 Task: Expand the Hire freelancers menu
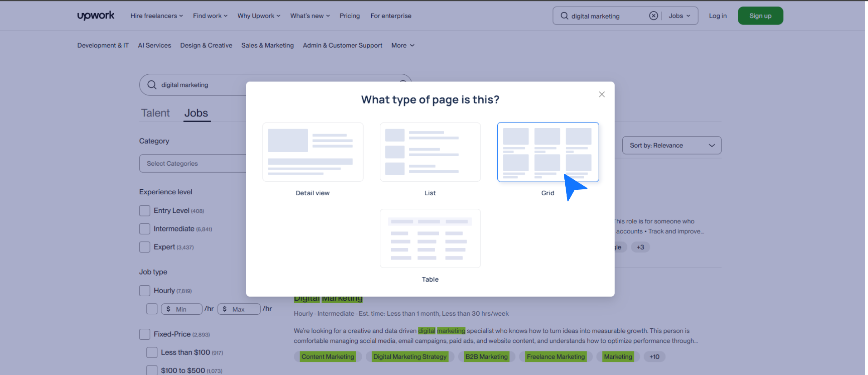156,16
